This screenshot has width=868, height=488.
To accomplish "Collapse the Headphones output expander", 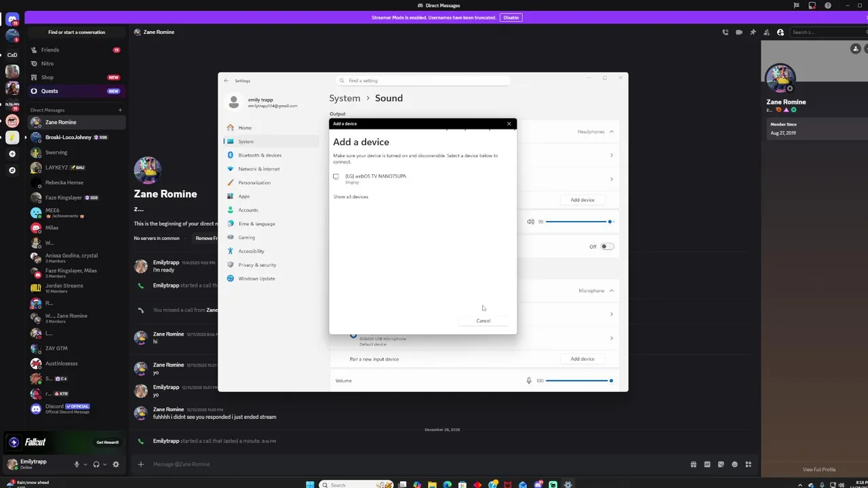I will pos(611,131).
